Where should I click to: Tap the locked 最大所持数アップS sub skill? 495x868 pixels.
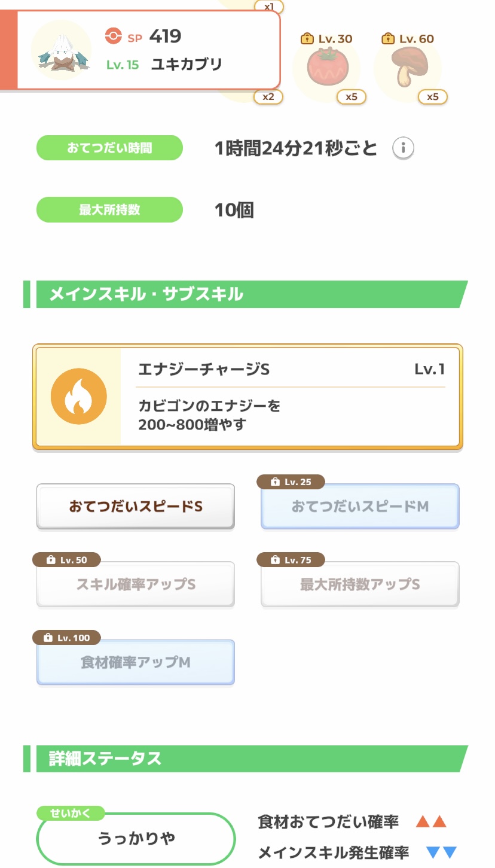coord(360,584)
